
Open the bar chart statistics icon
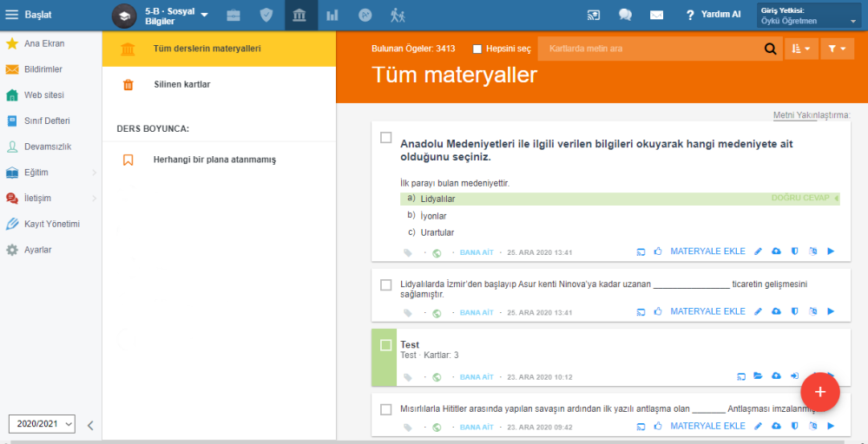tap(332, 16)
